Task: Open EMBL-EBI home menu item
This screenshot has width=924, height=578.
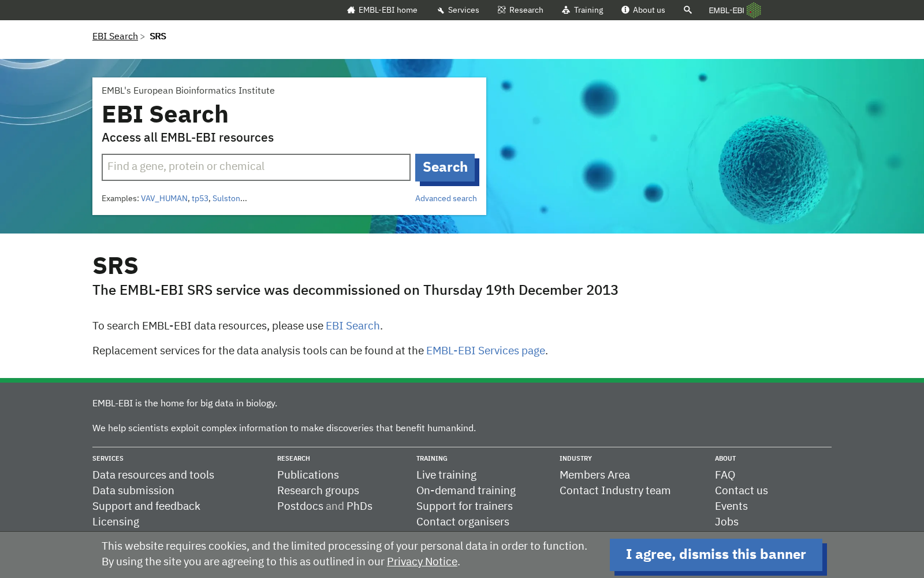Action: [382, 10]
